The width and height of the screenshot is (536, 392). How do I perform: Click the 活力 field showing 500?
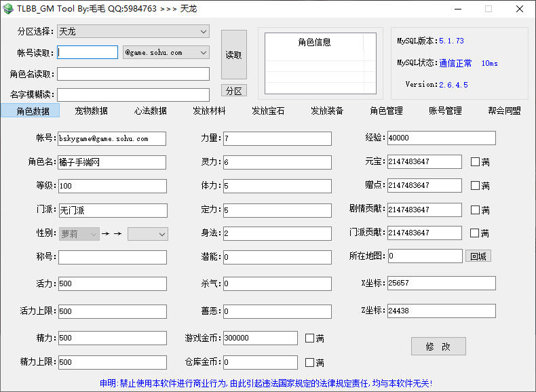(113, 283)
